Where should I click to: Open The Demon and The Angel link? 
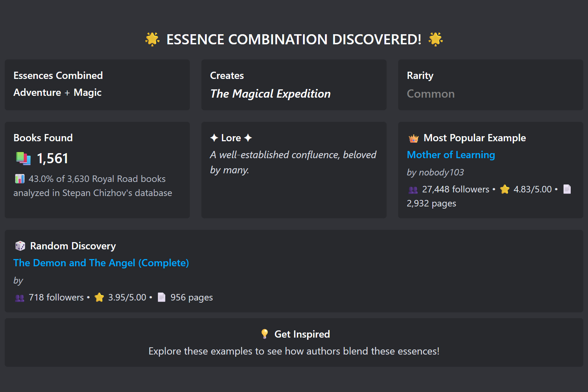pyautogui.click(x=101, y=263)
